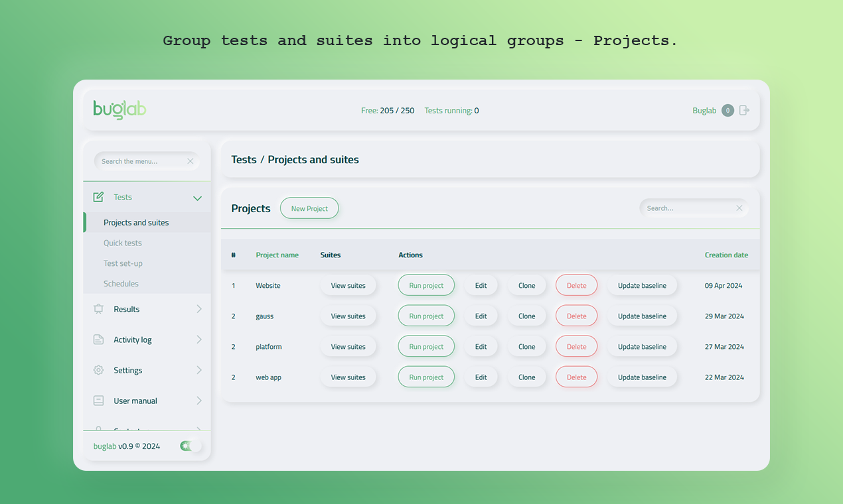Click the logout icon beside notification badge
This screenshot has height=504, width=843.
(x=745, y=110)
